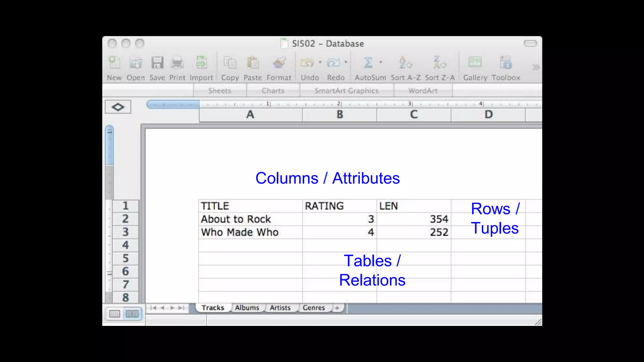Switch to page layout view button
The width and height of the screenshot is (644, 362).
click(132, 314)
